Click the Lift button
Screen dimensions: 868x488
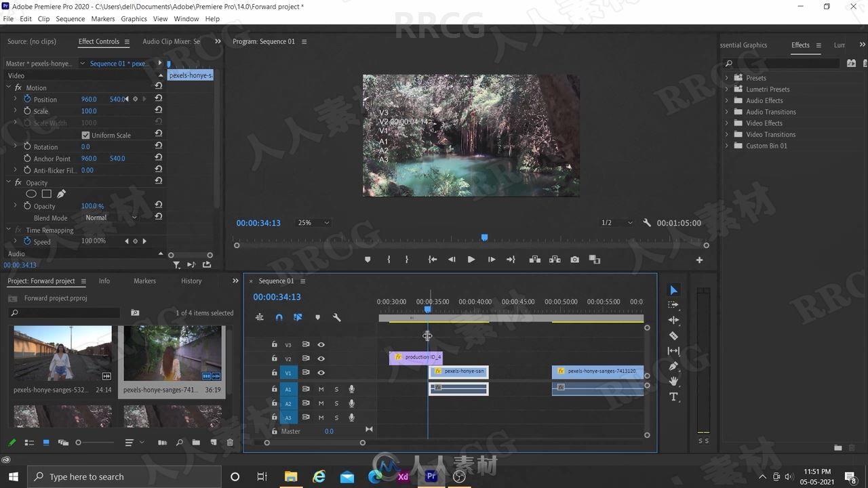click(534, 260)
